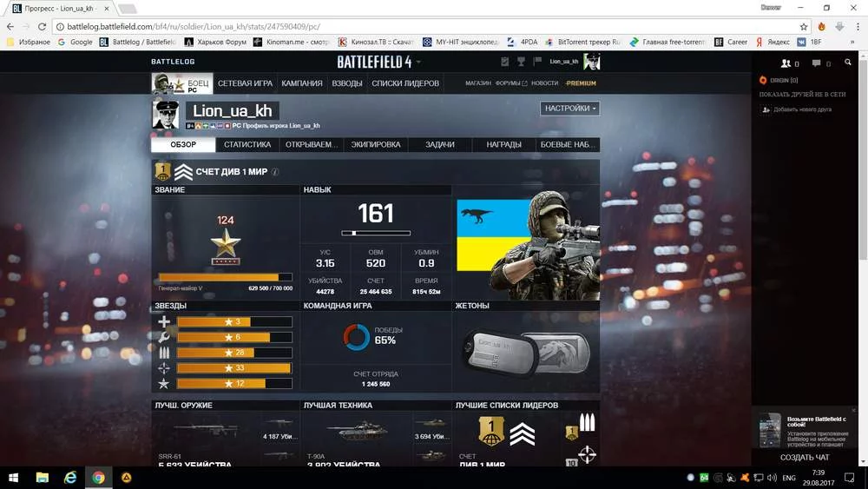Click the Origin logo icon in friends sidebar
868x489 pixels.
click(763, 80)
